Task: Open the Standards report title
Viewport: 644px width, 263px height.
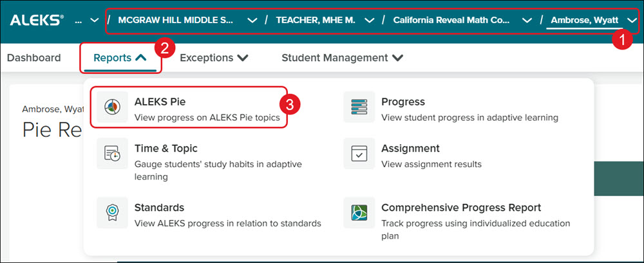Action: click(x=159, y=207)
